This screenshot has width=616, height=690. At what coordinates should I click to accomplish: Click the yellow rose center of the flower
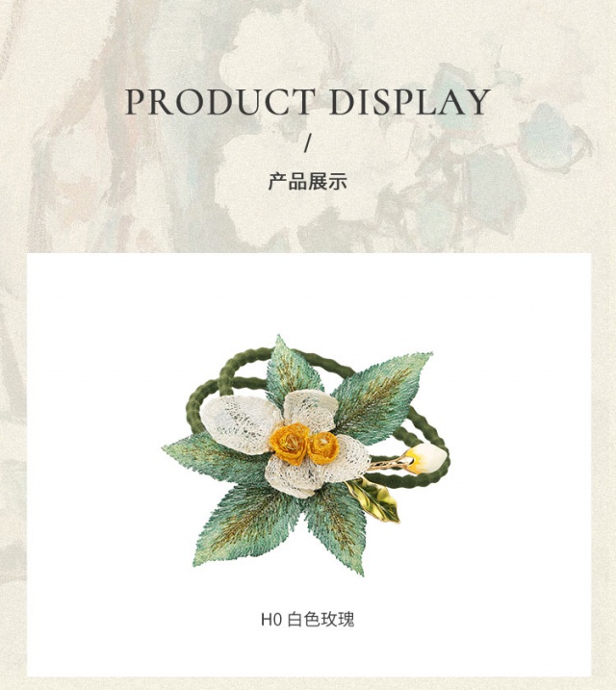coord(290,443)
